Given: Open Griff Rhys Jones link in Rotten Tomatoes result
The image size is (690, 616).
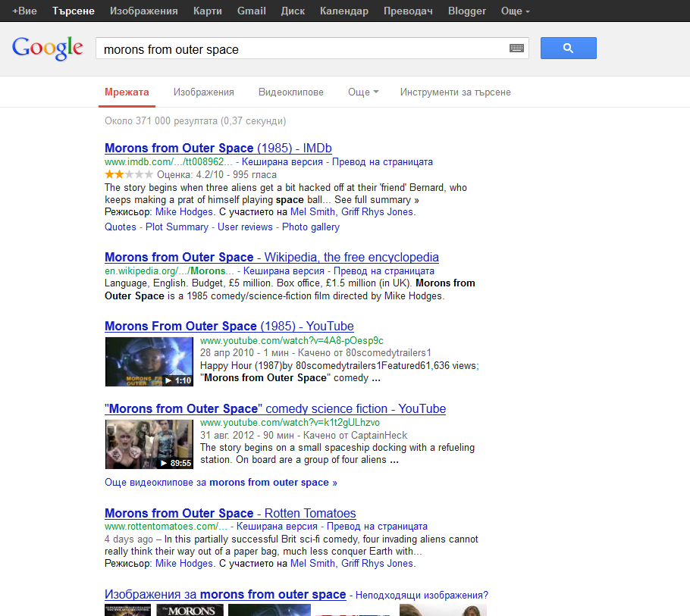Looking at the screenshot, I should (x=377, y=564).
